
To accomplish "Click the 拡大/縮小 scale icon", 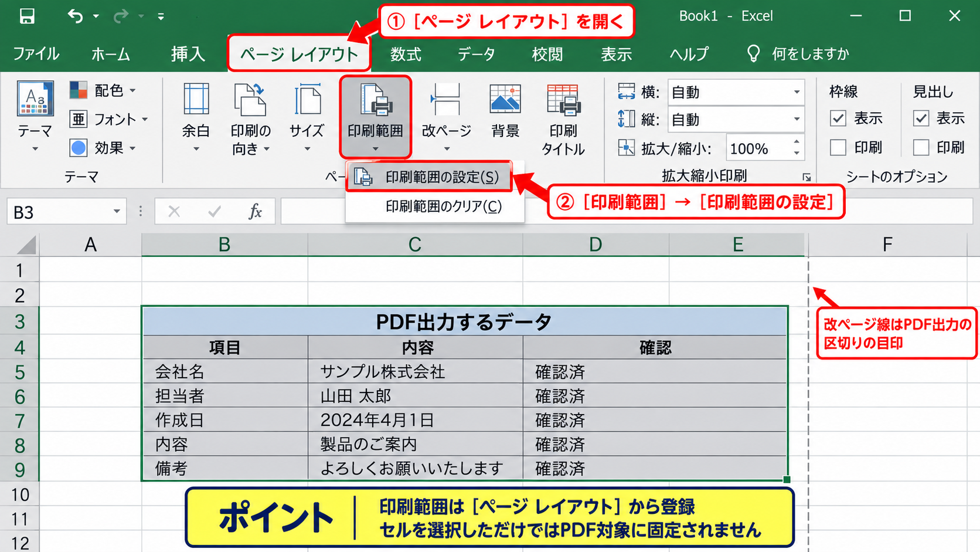I will [626, 148].
